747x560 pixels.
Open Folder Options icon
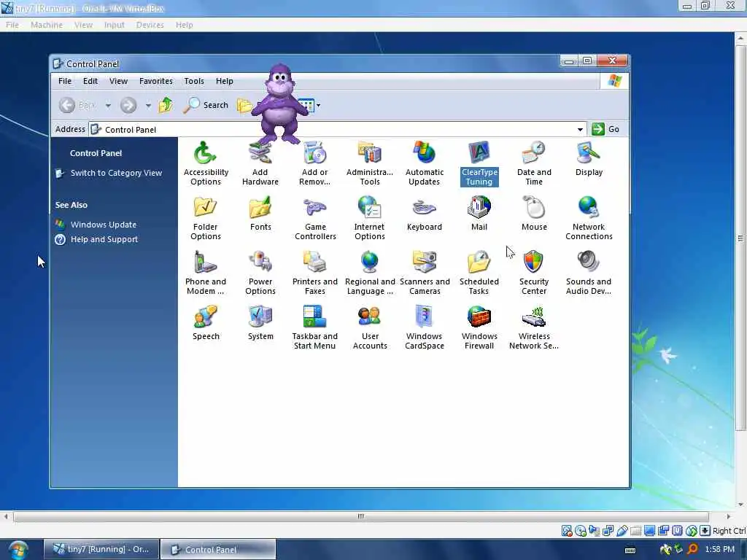205,217
